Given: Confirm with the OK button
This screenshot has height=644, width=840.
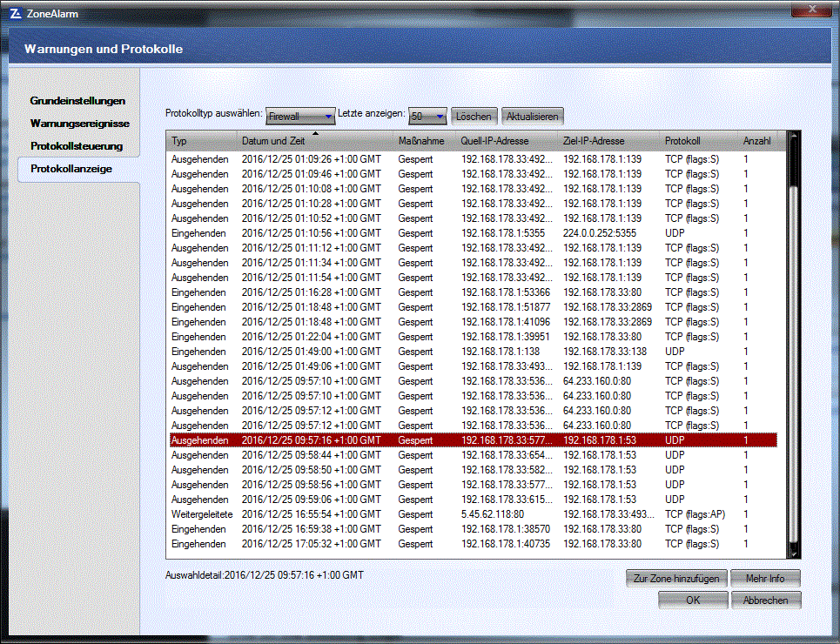Looking at the screenshot, I should (693, 600).
